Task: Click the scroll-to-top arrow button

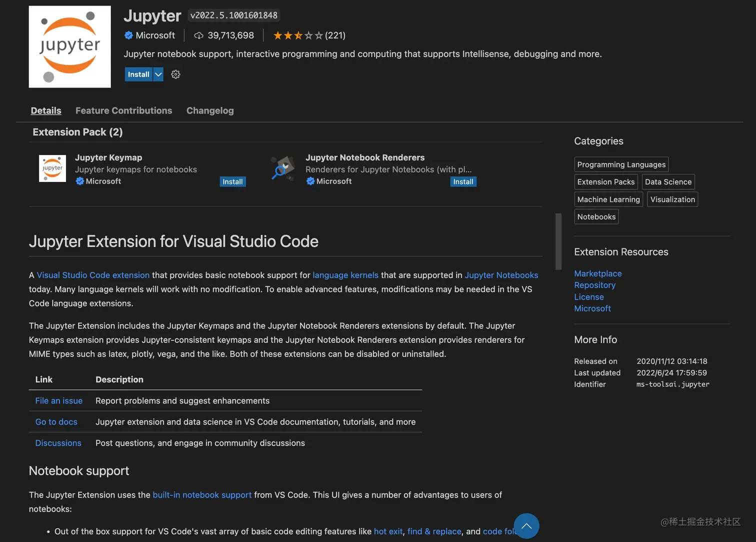Action: pos(526,526)
